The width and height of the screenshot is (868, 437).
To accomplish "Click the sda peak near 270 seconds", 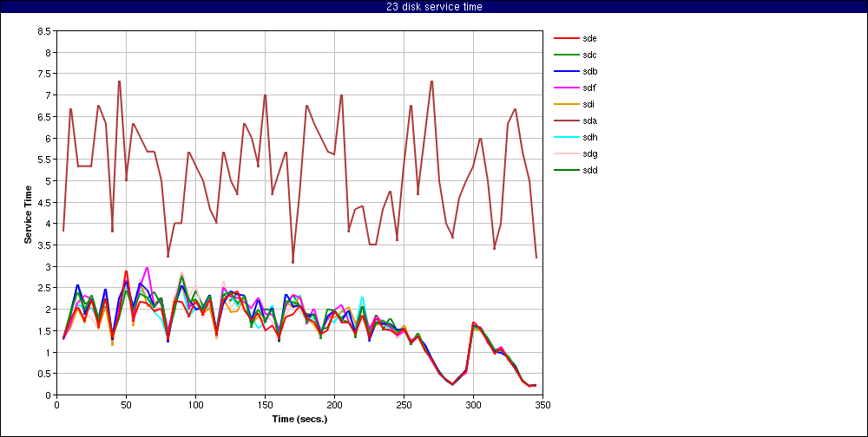I will coord(431,82).
